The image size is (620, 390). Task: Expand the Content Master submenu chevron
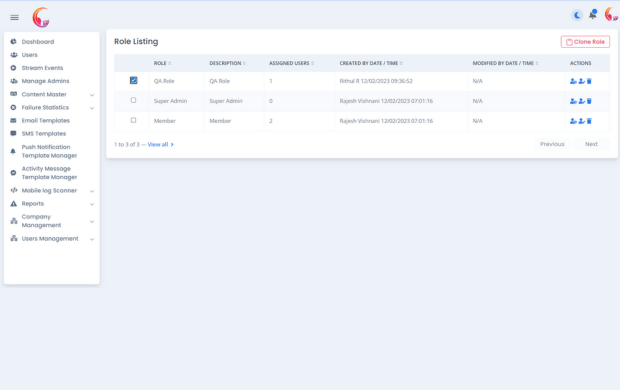(92, 95)
